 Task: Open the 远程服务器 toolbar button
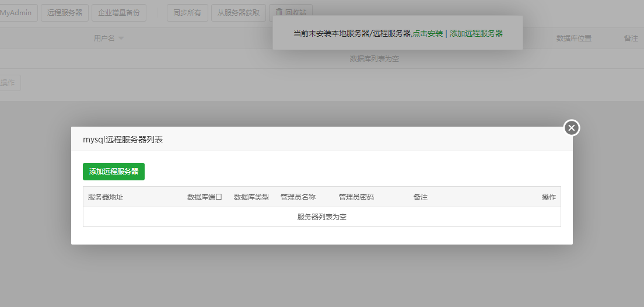(65, 13)
